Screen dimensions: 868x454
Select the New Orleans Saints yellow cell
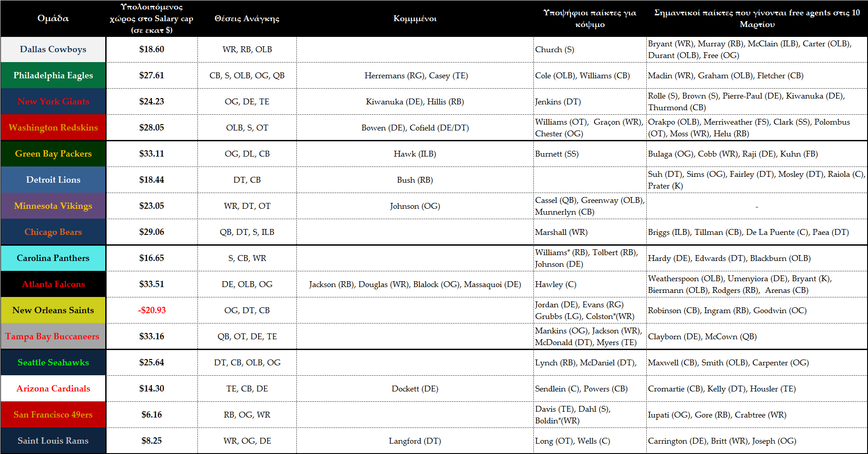pyautogui.click(x=53, y=310)
